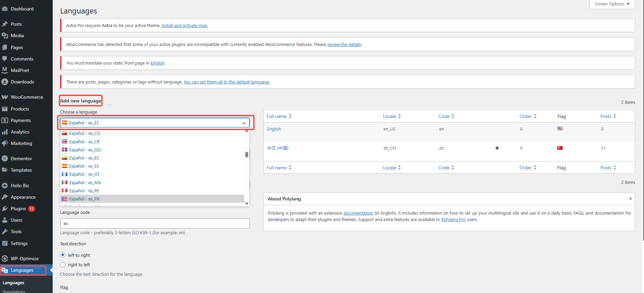Click the Posts pin icon
Viewport: 644px width, 293px height.
pyautogui.click(x=5, y=24)
